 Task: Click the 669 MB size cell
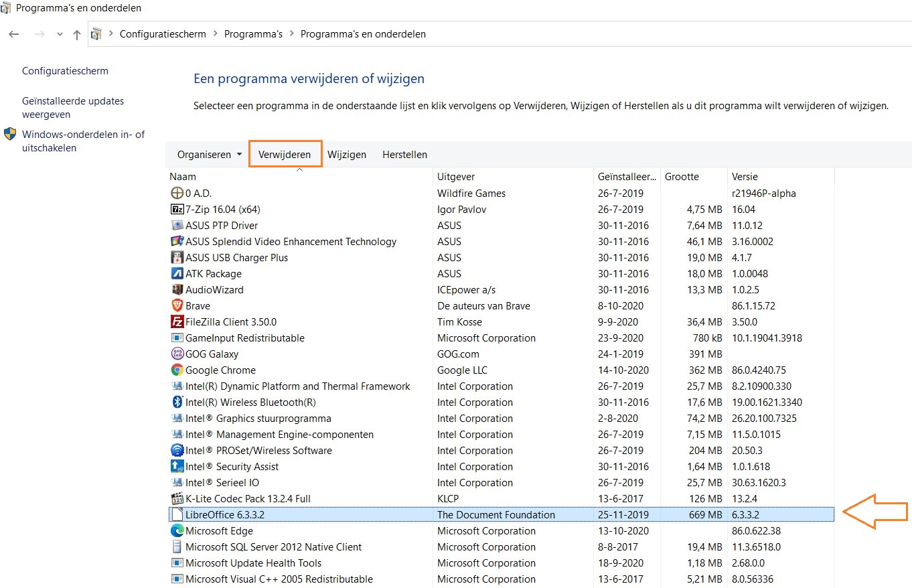(x=705, y=515)
